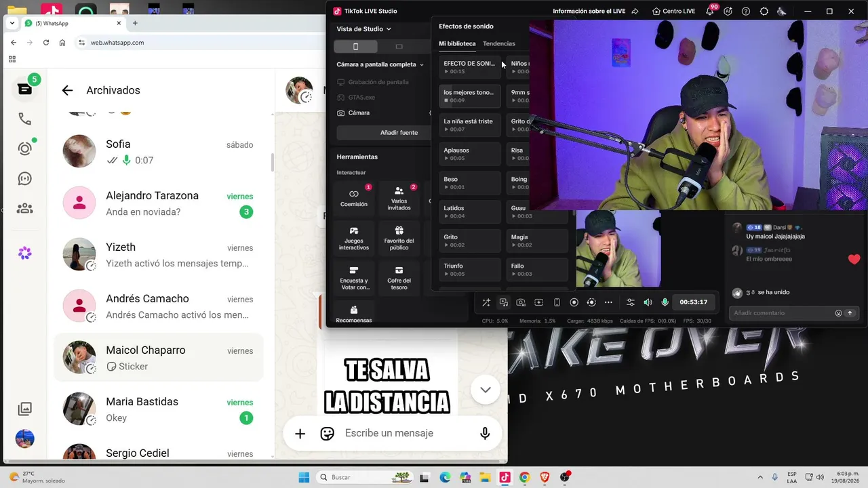868x488 pixels.
Task: Play the Triunfo sound effect
Action: pyautogui.click(x=470, y=270)
